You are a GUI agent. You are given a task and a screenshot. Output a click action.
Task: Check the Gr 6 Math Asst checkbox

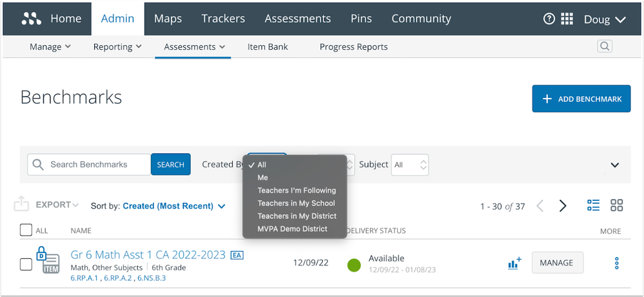(x=26, y=263)
